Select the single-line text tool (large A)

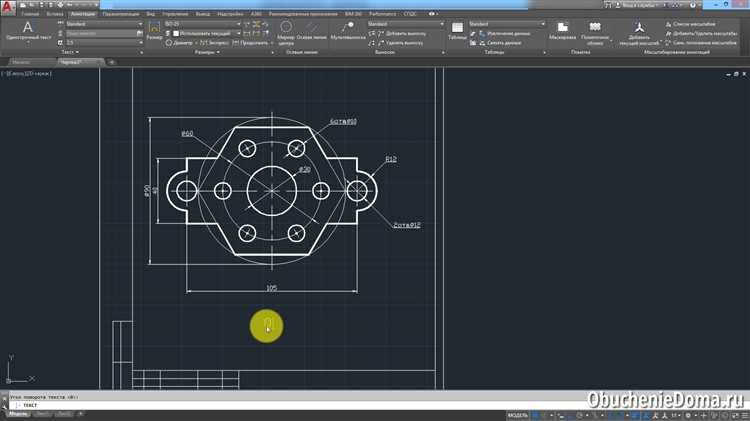point(28,30)
